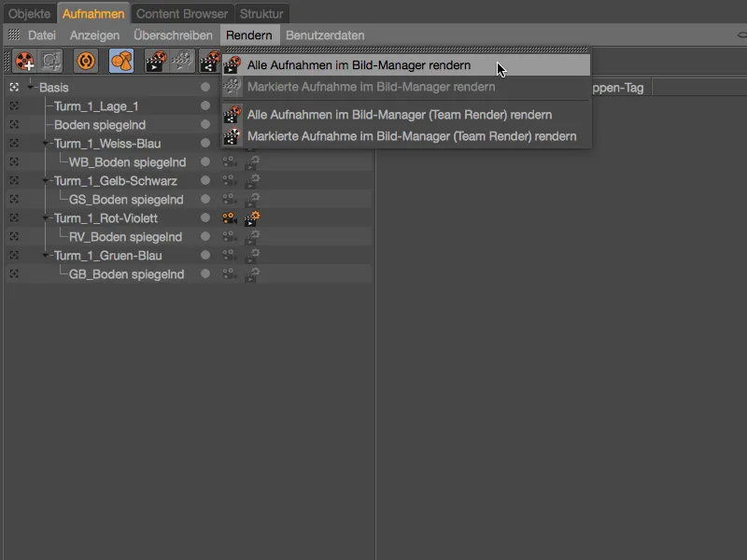Select the Aufnahmen tab

[x=93, y=14]
